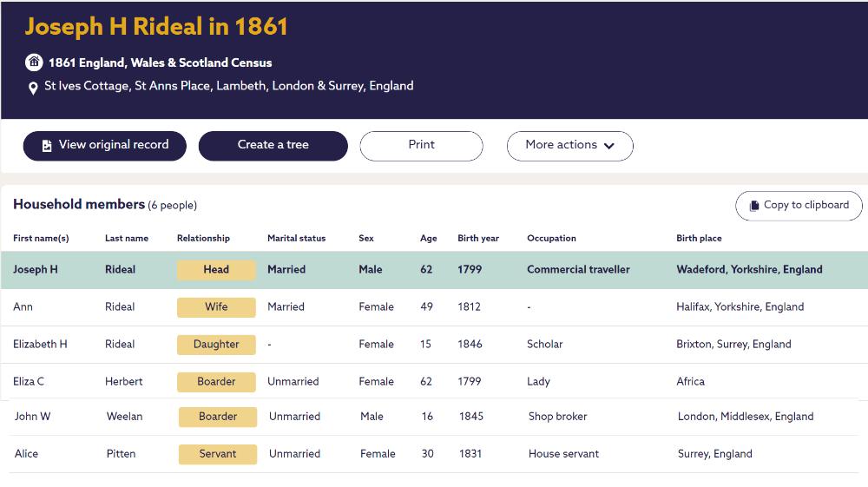Select the Wife relationship badge for Ann
Viewport: 868px width, 487px height.
(216, 307)
